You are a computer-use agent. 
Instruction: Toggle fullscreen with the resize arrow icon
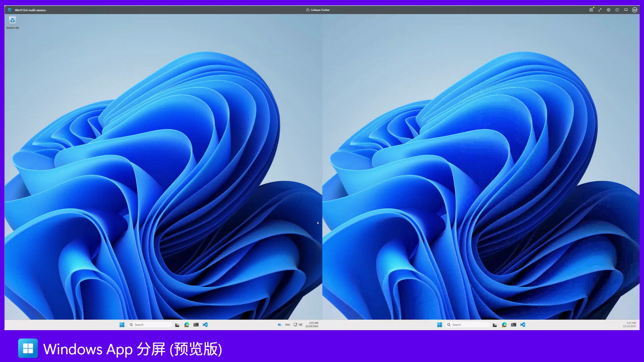600,10
